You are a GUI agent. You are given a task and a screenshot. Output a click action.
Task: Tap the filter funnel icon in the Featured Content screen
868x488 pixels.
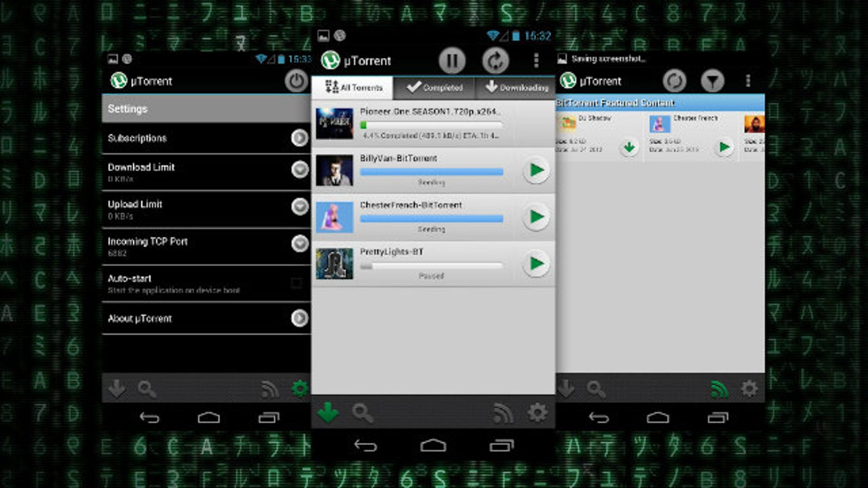pyautogui.click(x=712, y=81)
